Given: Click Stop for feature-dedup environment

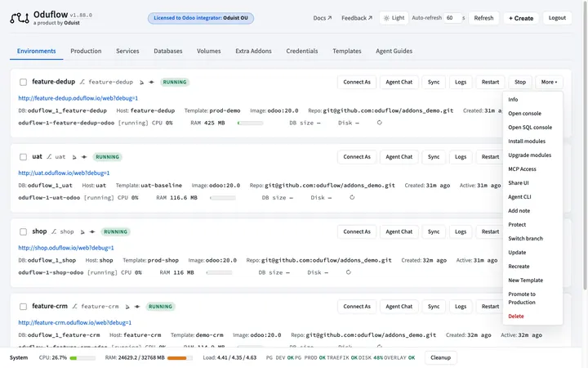Looking at the screenshot, I should (520, 82).
